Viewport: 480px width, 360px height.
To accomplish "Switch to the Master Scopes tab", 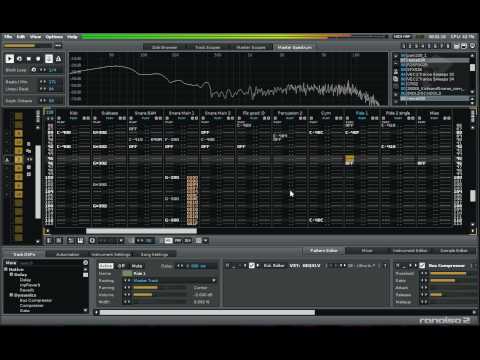I will pos(251,47).
